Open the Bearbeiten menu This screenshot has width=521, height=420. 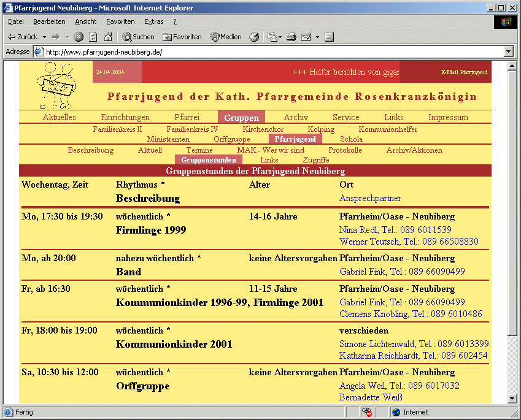coord(49,21)
